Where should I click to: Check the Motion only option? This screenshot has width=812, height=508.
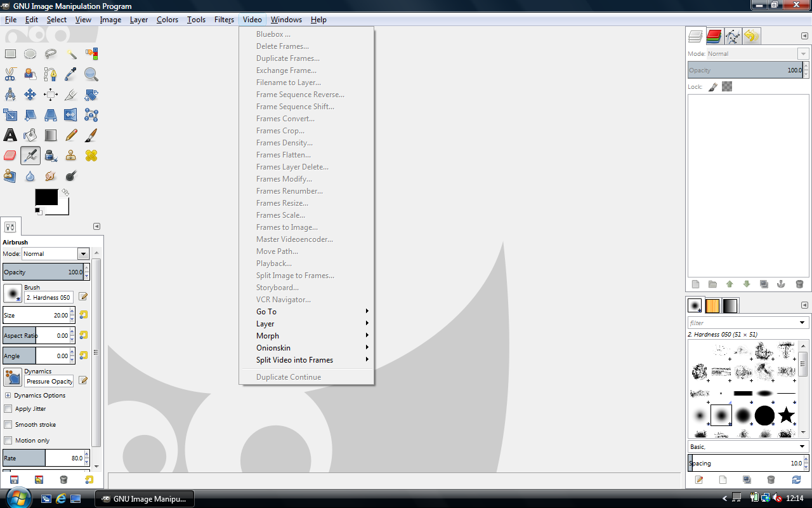(8, 441)
